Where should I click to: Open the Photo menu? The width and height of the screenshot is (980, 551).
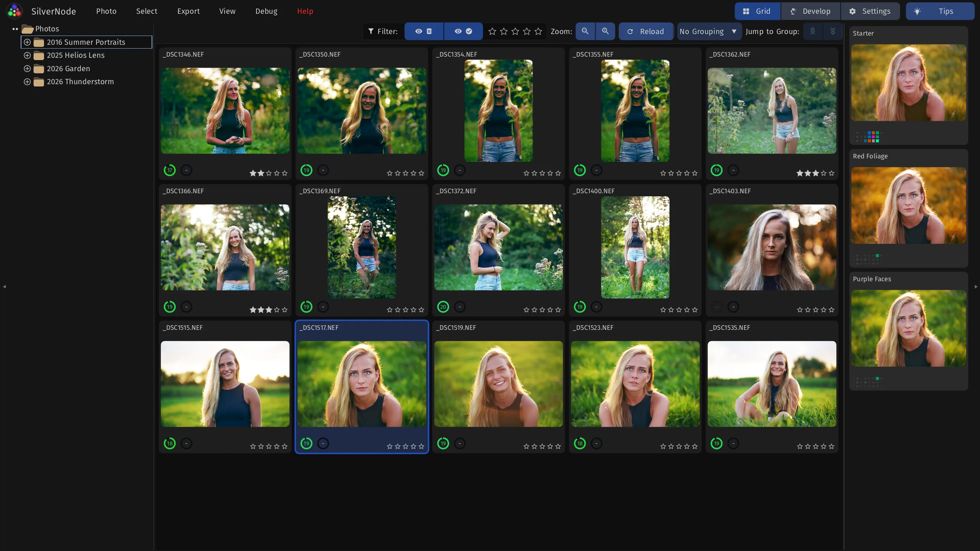click(106, 11)
